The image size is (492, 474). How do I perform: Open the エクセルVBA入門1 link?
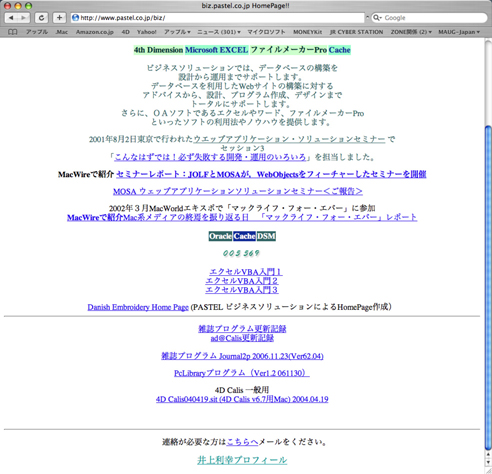(246, 272)
